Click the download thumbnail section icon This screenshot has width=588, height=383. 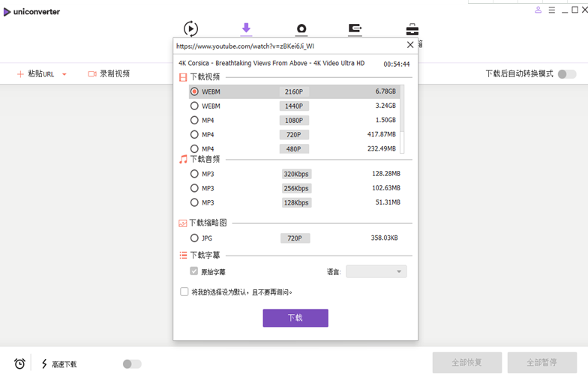point(183,223)
